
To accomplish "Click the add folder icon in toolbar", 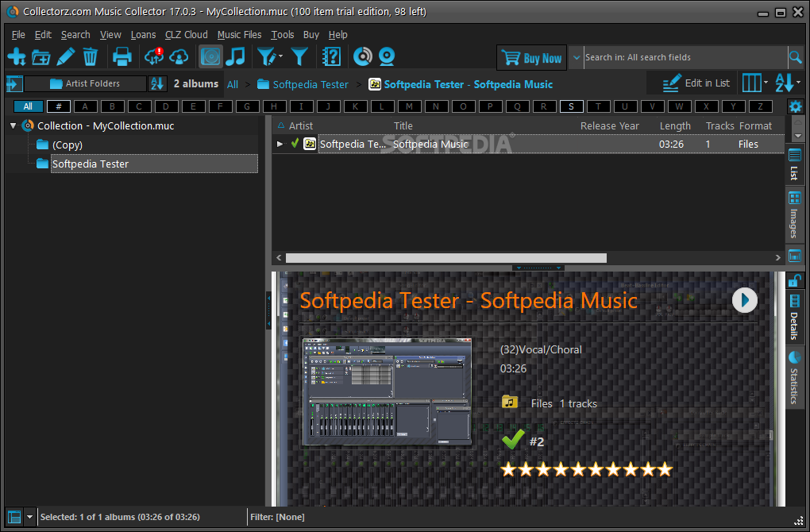I will [x=40, y=57].
